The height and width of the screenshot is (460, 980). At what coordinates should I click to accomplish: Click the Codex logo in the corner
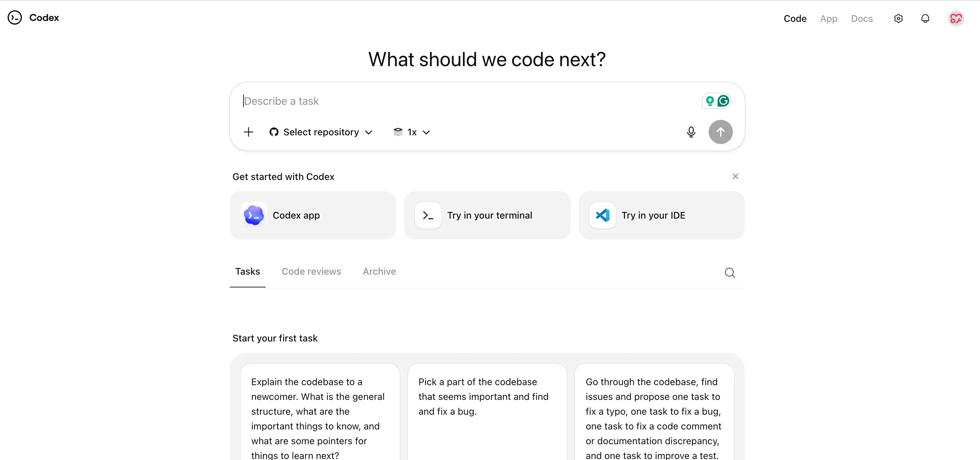(15, 17)
